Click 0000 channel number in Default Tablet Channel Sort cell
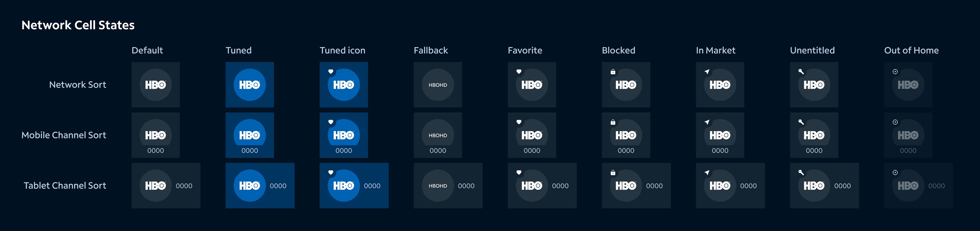980x231 pixels. tap(184, 186)
